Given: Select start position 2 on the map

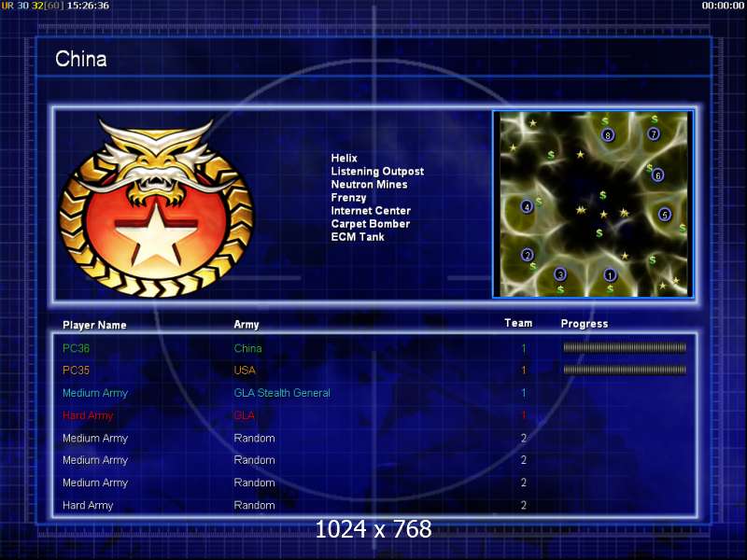Looking at the screenshot, I should (527, 254).
